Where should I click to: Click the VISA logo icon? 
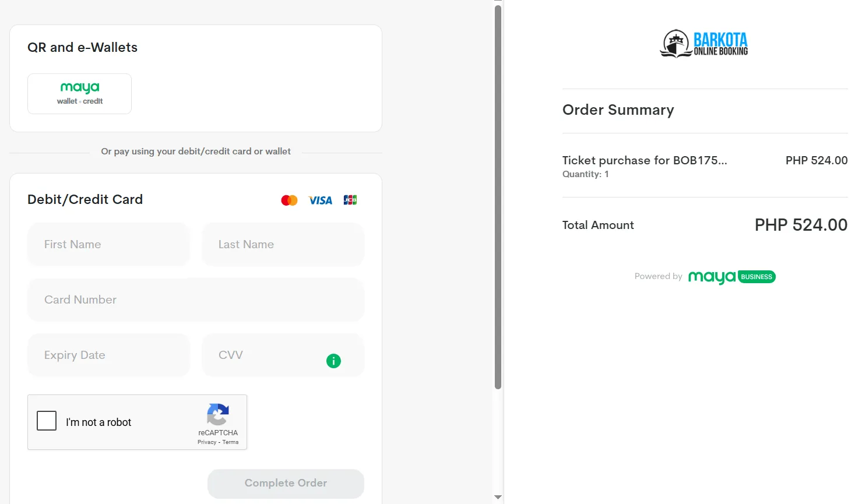pyautogui.click(x=320, y=200)
